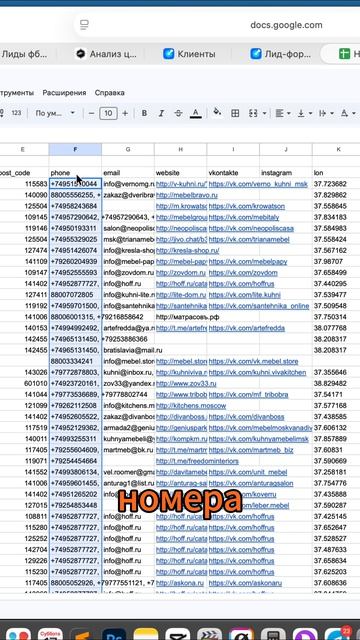Open the text rotation dropdown
This screenshot has width=360, height=640.
tap(348, 113)
